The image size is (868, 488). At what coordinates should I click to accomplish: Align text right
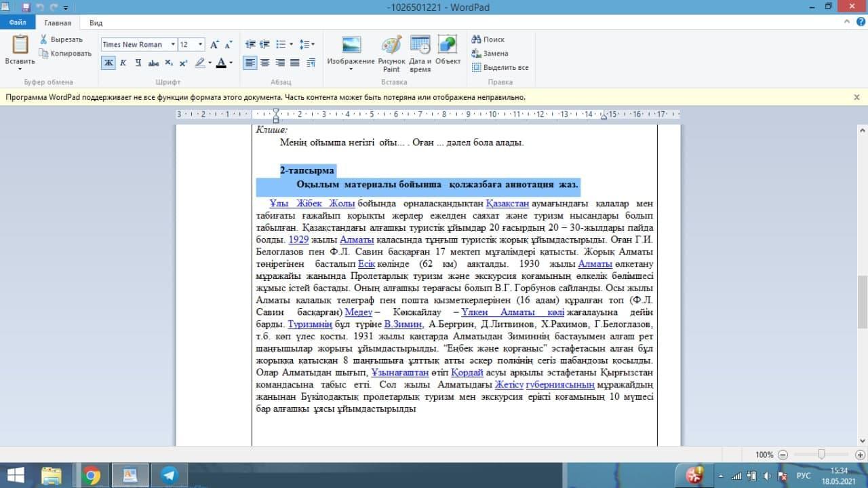pyautogui.click(x=280, y=62)
